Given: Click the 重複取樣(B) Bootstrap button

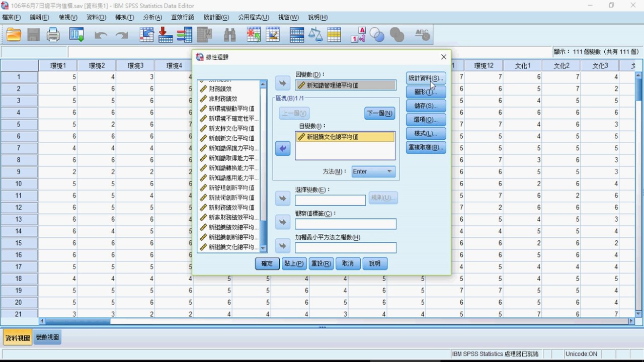Looking at the screenshot, I should (x=426, y=147).
